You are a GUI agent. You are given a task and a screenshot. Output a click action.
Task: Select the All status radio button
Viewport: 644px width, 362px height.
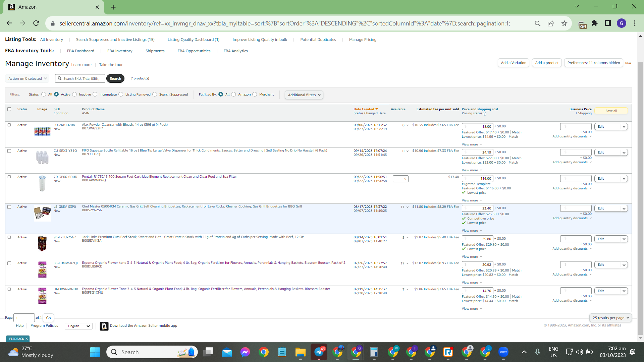click(x=44, y=95)
